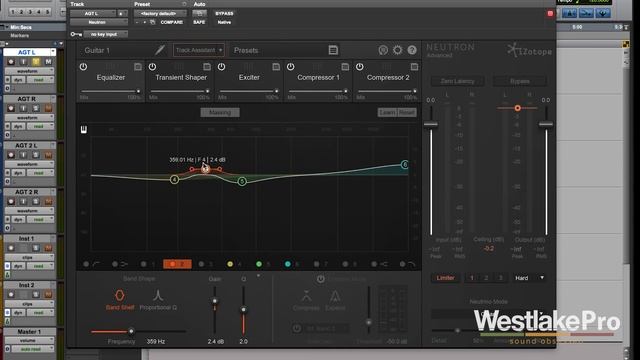Mute the AGT L track
The height and width of the screenshot is (360, 640).
tap(48, 62)
